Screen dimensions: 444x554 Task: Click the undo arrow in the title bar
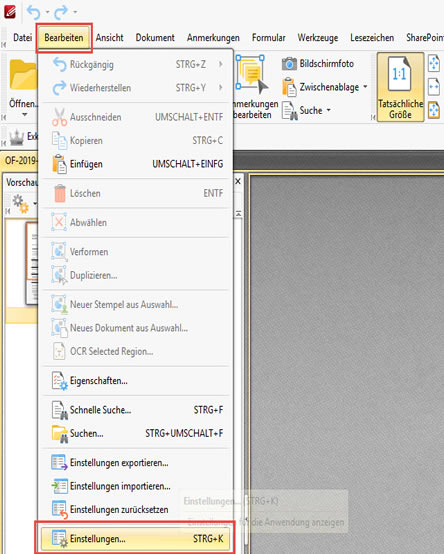tap(34, 12)
